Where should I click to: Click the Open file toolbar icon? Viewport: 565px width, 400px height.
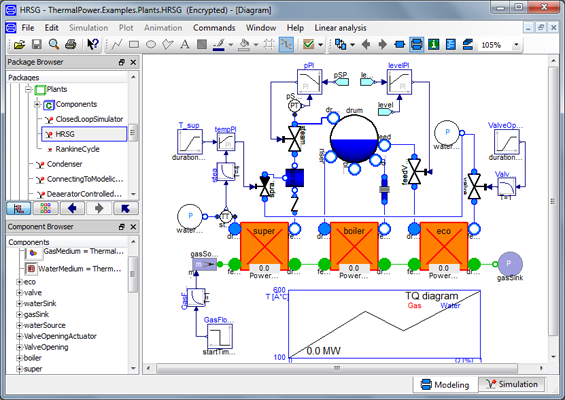(19, 45)
